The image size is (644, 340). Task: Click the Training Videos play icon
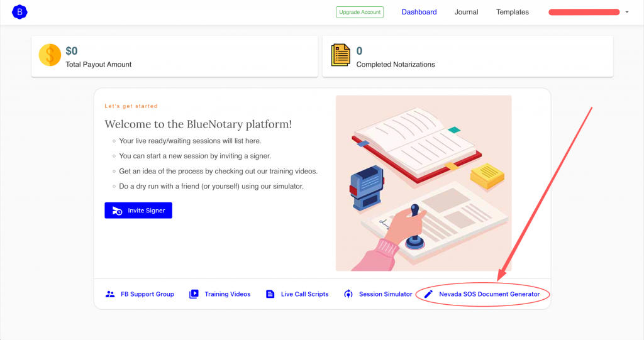194,294
